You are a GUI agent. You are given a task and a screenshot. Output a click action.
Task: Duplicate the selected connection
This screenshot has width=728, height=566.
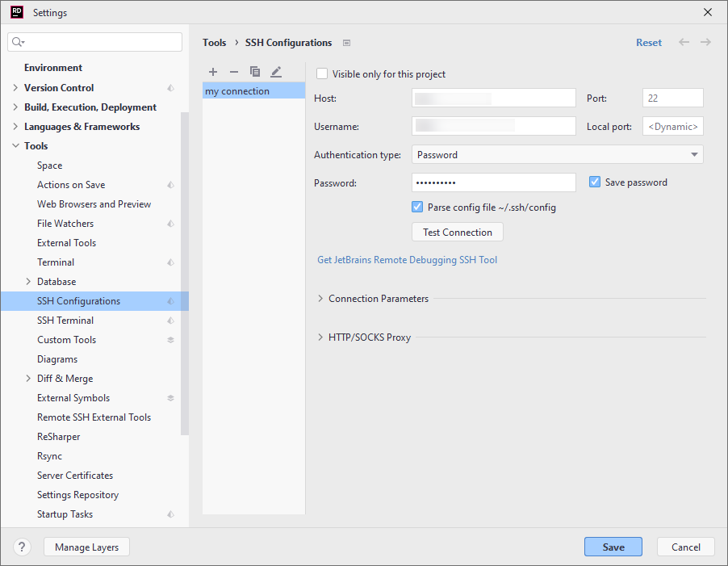253,72
